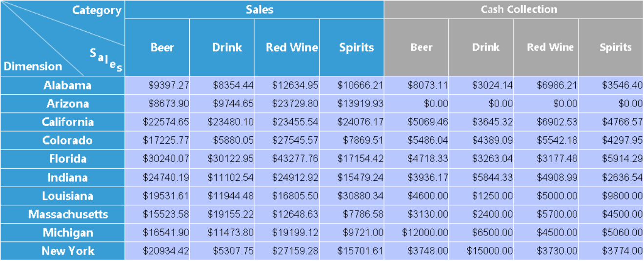Viewport: 644px width, 261px height.
Task: Click the Red Wine header under Sales
Action: pos(292,47)
